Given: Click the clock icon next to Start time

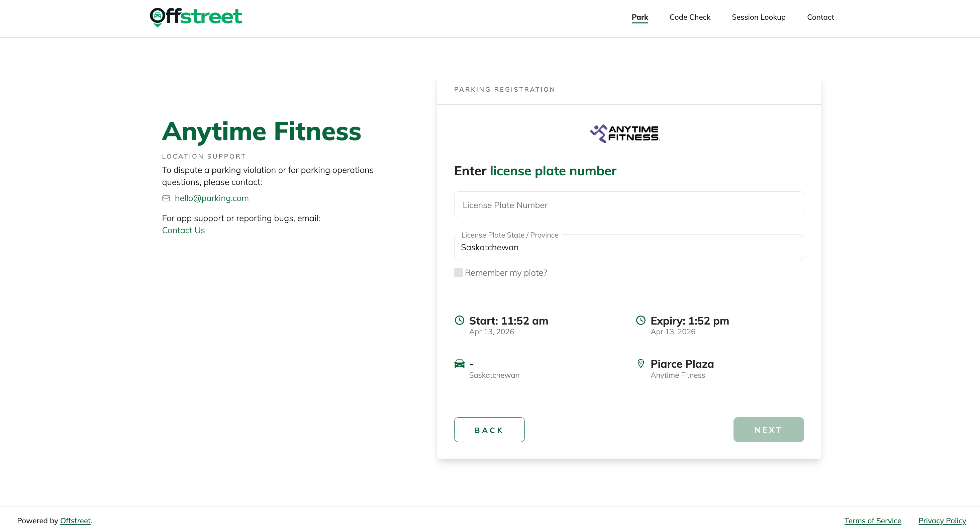Looking at the screenshot, I should [460, 321].
